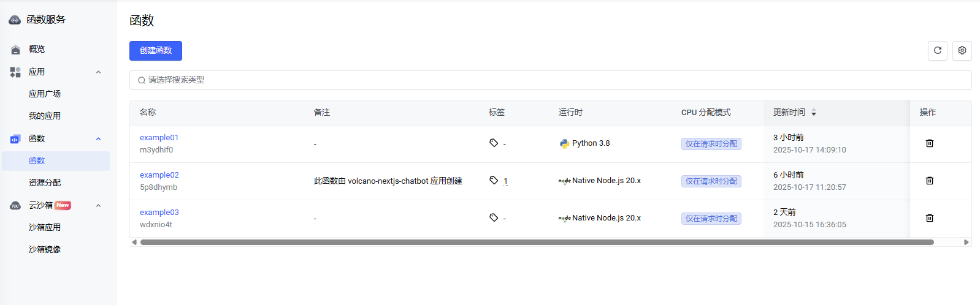Open 应用广场 in the sidebar
Viewport: 980px width, 305px height.
click(45, 94)
